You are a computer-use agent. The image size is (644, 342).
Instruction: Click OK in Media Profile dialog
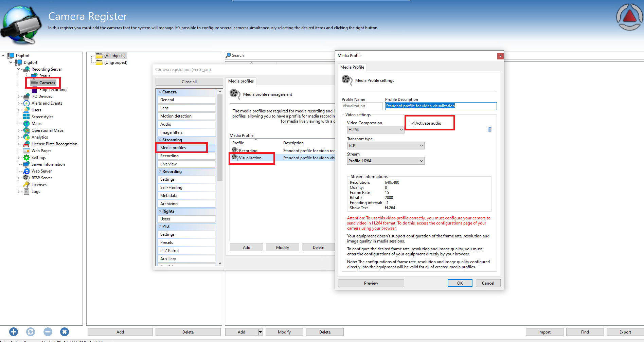click(x=460, y=283)
